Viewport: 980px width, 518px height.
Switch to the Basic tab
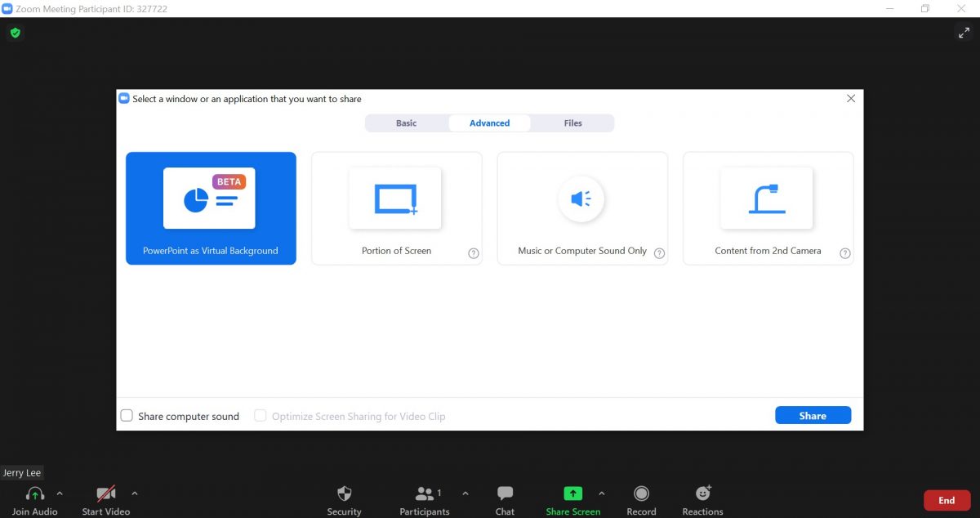pyautogui.click(x=406, y=123)
